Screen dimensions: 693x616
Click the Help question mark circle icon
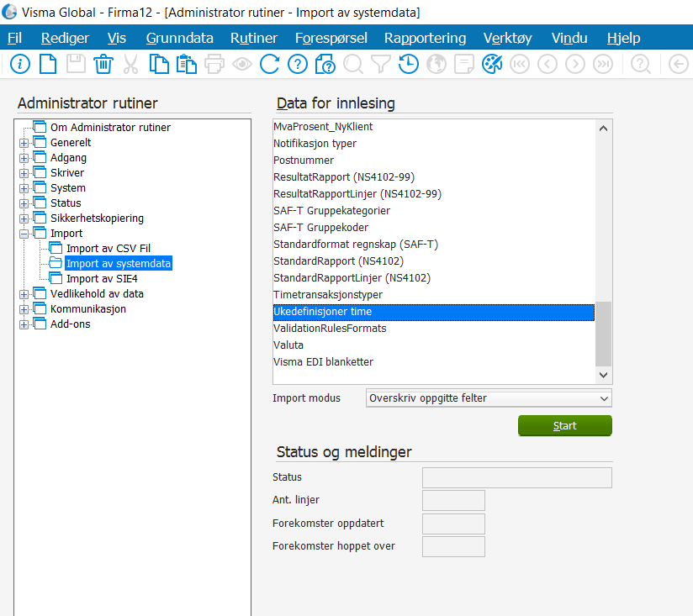(x=298, y=64)
